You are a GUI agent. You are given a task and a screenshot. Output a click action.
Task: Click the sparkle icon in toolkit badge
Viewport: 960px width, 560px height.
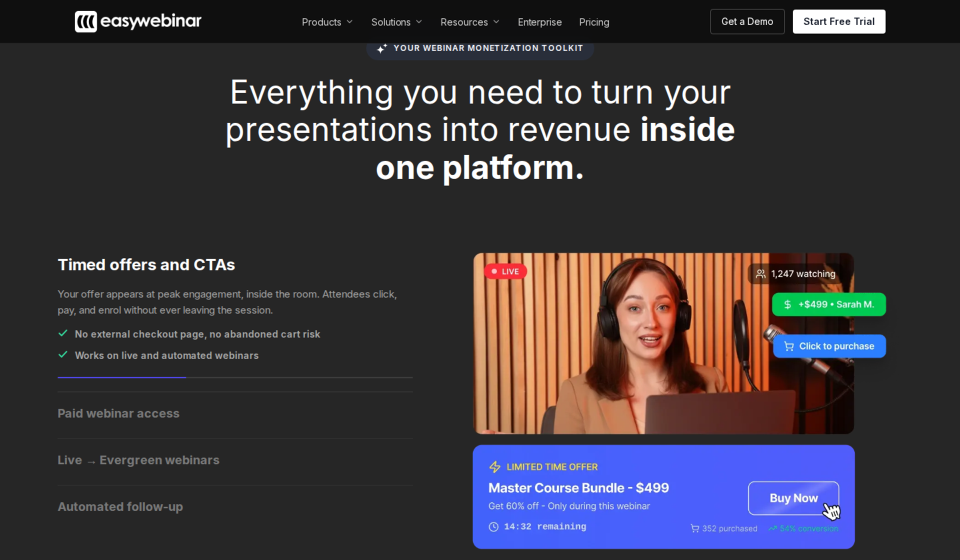tap(382, 48)
